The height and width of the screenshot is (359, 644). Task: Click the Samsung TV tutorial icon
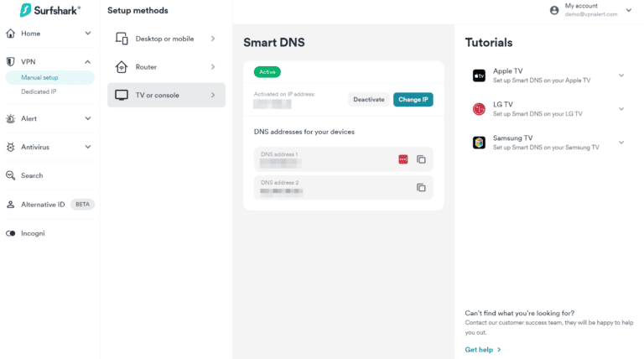coord(479,143)
